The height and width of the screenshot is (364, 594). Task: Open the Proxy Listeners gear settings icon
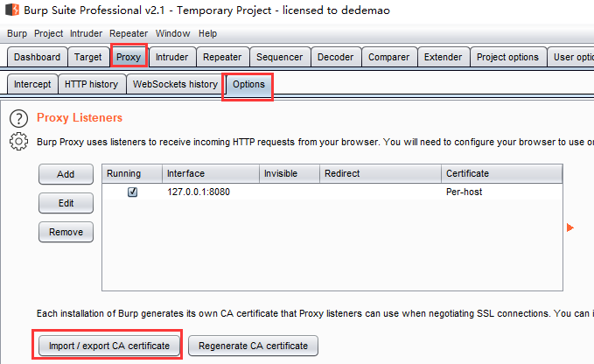coord(18,142)
